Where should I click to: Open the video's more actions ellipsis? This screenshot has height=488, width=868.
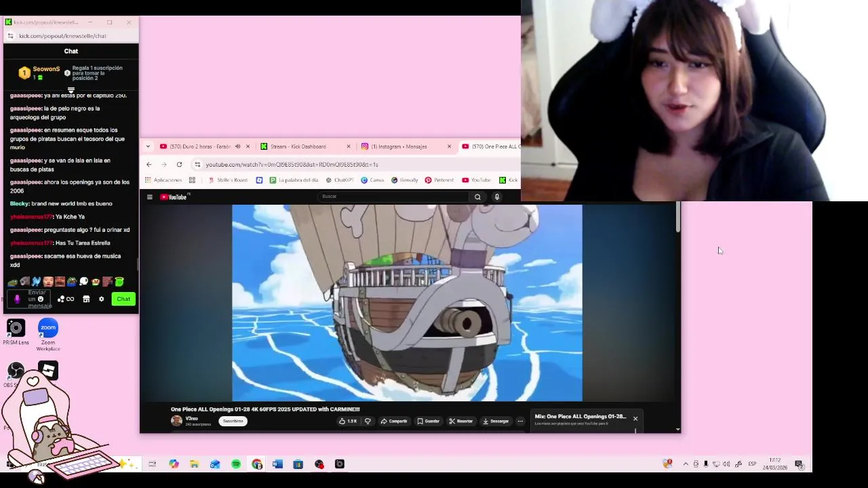520,421
